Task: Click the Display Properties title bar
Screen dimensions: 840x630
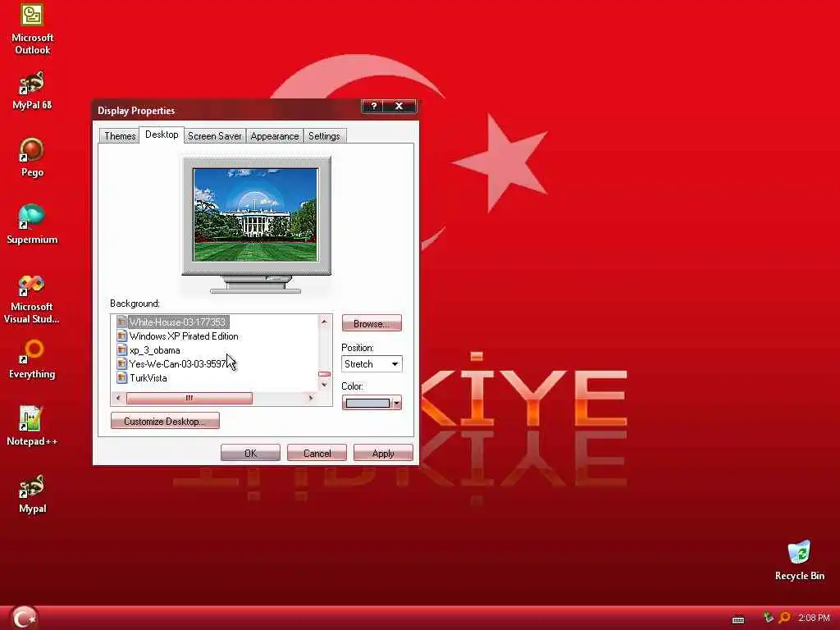Action: [x=228, y=110]
